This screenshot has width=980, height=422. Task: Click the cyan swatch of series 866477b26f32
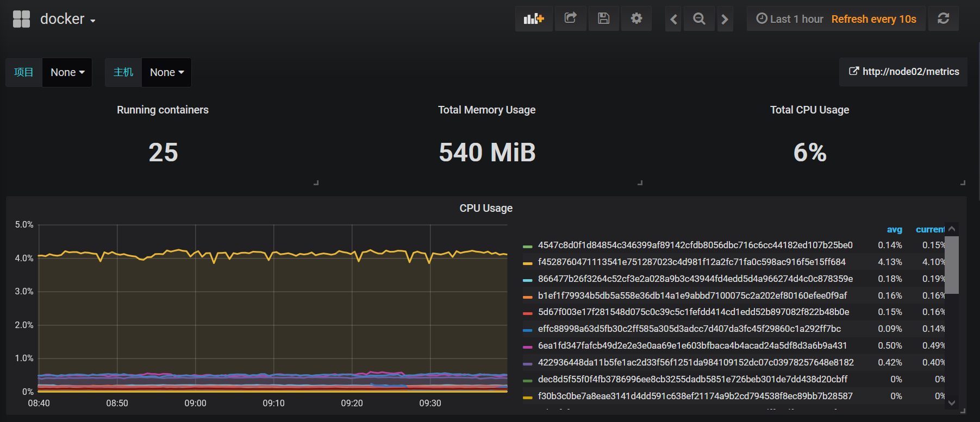[x=527, y=280]
